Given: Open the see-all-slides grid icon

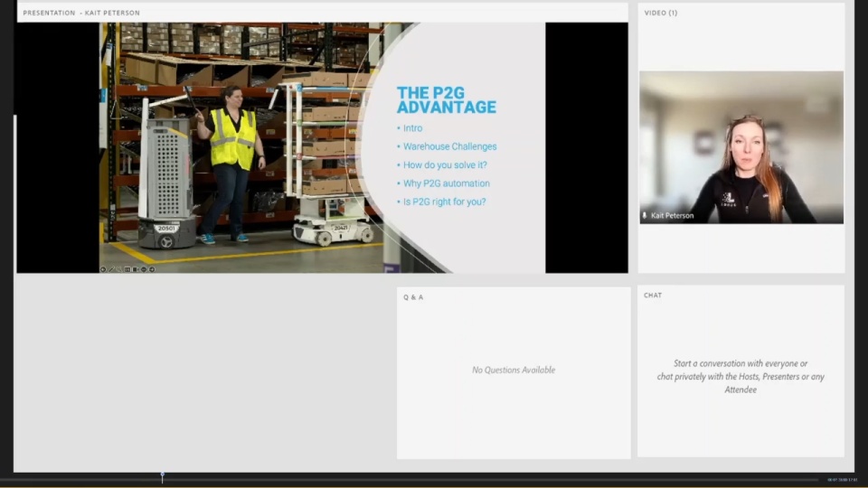Looking at the screenshot, I should (x=127, y=269).
